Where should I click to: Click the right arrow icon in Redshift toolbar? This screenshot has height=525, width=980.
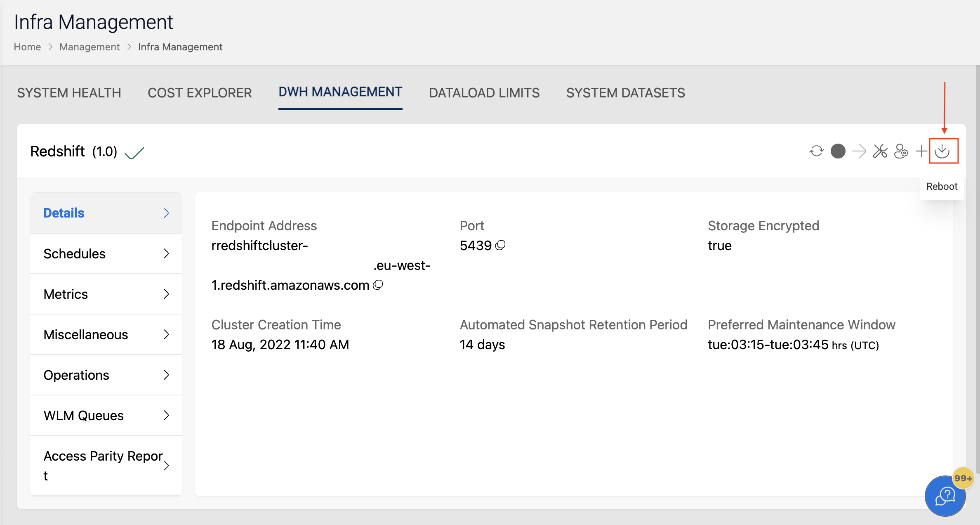point(859,151)
